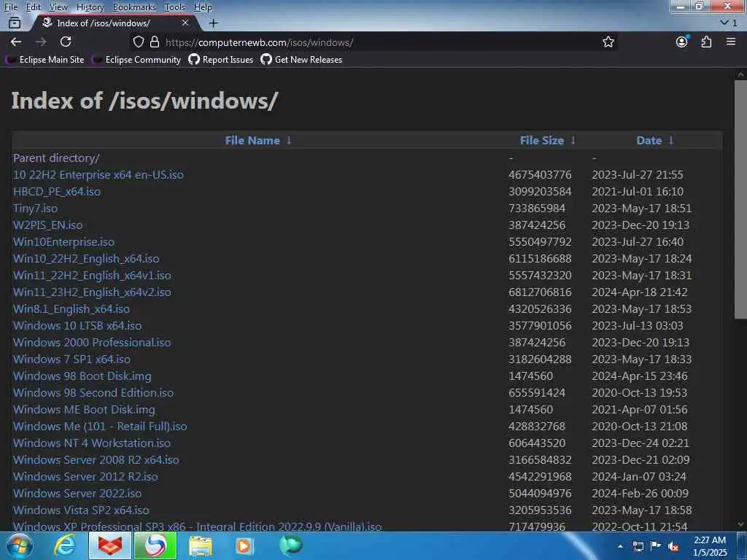
Task: Download Windows 7 SP1 x64.iso
Action: [x=71, y=359]
